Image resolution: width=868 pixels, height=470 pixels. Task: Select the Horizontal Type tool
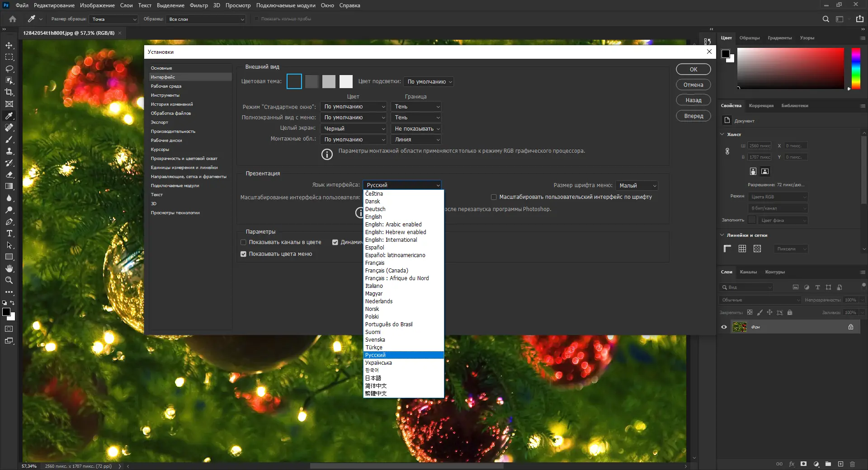tap(9, 234)
